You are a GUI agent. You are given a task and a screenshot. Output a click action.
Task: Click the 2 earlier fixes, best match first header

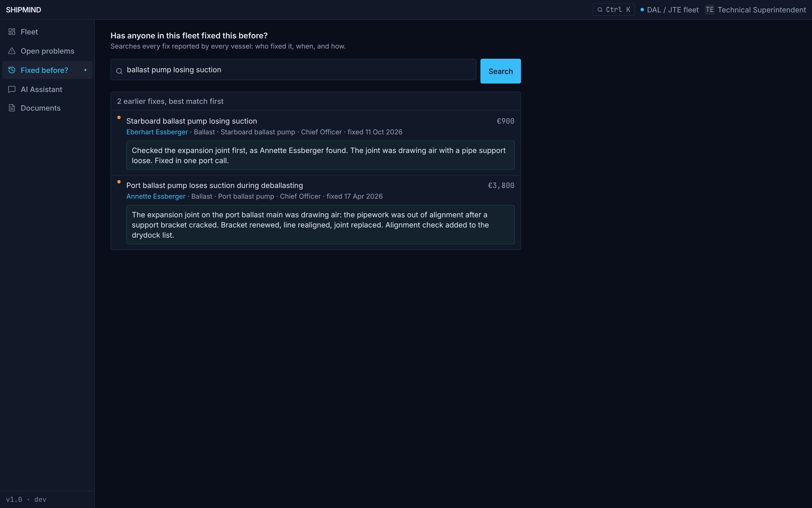coord(170,101)
